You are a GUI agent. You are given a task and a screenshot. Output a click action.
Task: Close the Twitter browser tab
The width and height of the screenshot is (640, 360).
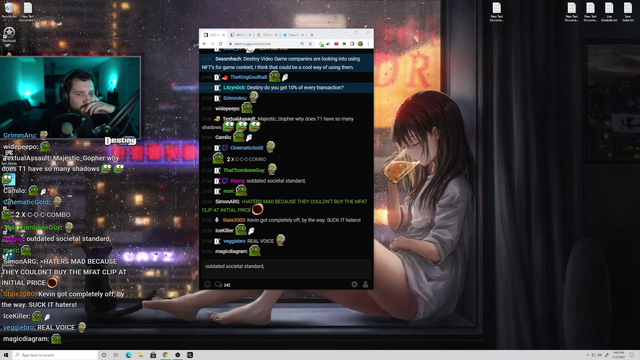click(x=302, y=35)
